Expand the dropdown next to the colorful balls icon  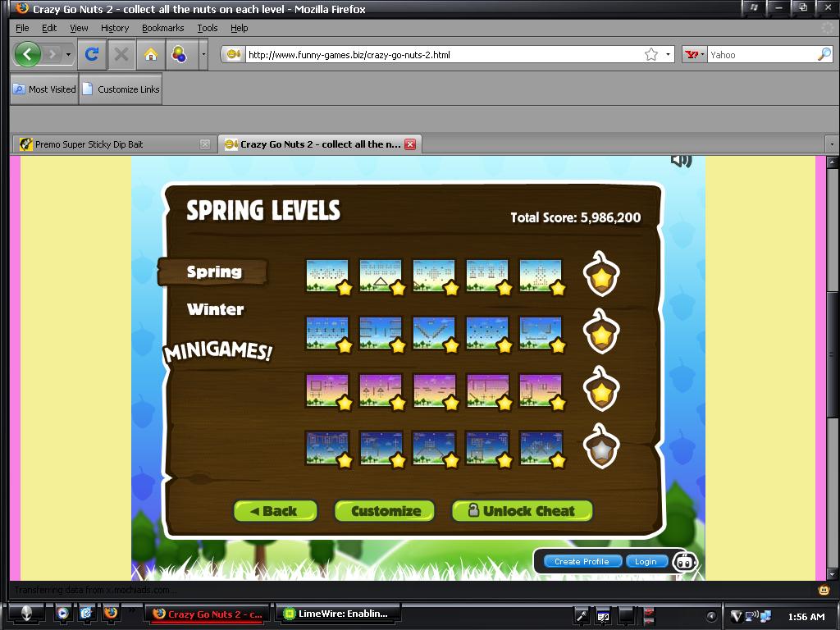(203, 54)
